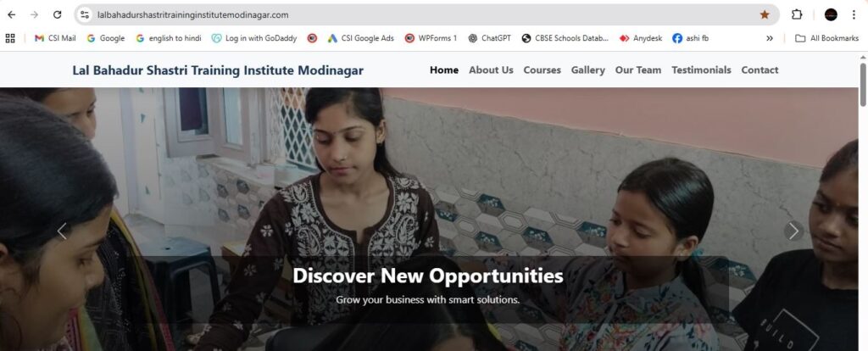Image resolution: width=868 pixels, height=351 pixels.
Task: Reload the current page
Action: pyautogui.click(x=57, y=15)
